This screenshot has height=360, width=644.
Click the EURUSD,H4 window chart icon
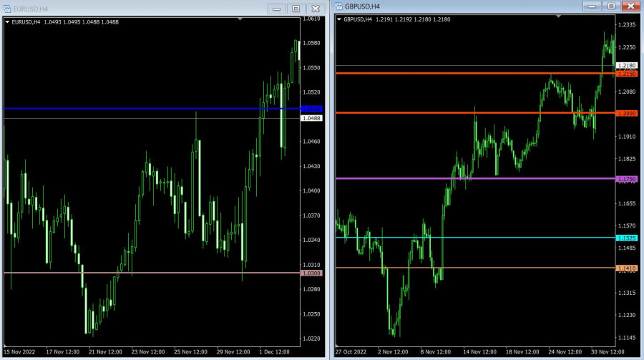(6, 9)
